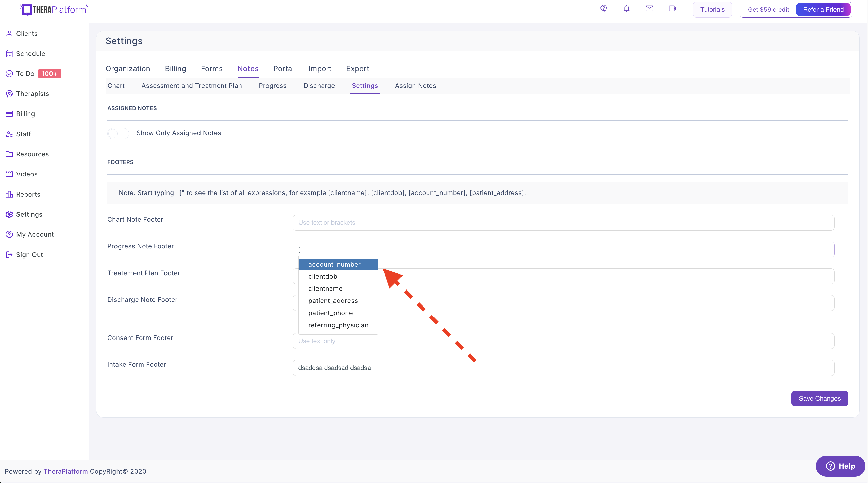This screenshot has width=868, height=483.
Task: Open the Import tab
Action: point(320,68)
